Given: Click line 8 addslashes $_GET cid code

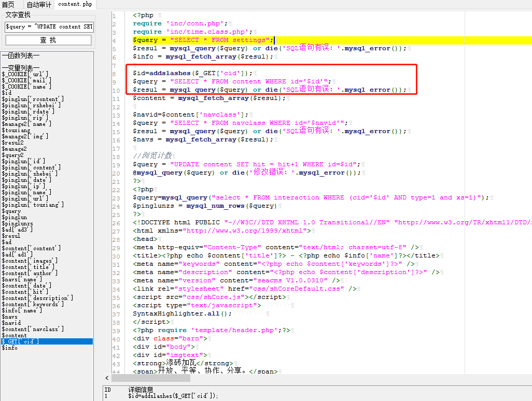Looking at the screenshot, I should (x=192, y=73).
